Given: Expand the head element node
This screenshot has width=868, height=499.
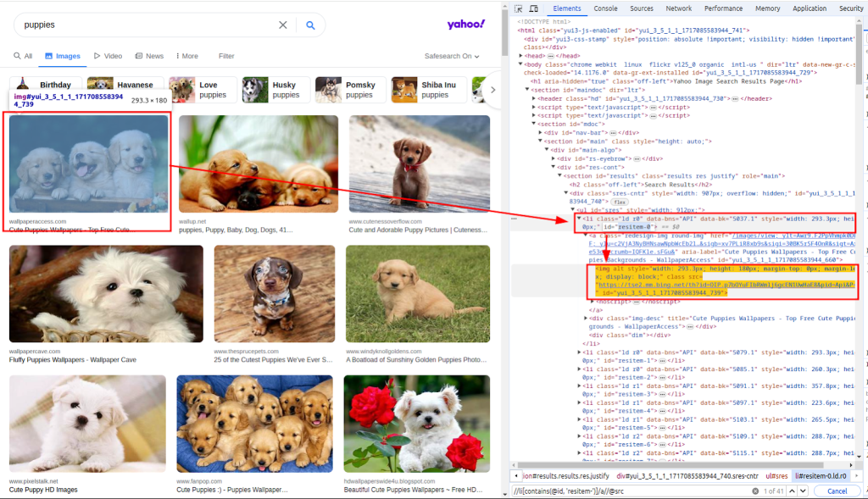Looking at the screenshot, I should (x=521, y=56).
